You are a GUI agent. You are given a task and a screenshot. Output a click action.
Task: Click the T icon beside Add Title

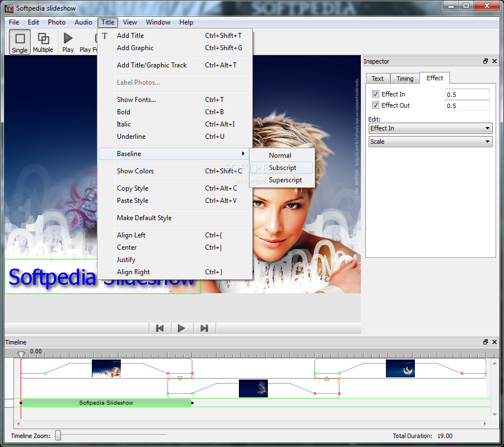105,36
